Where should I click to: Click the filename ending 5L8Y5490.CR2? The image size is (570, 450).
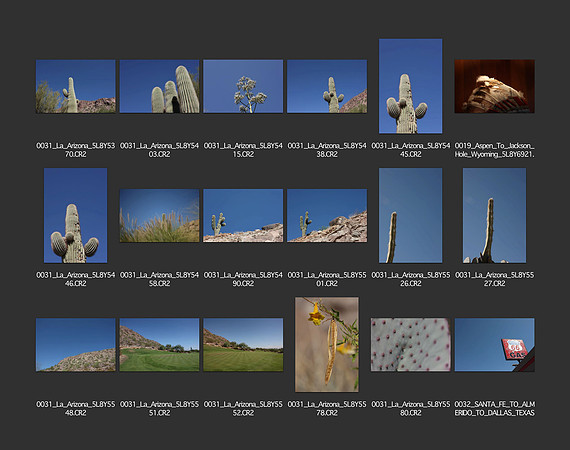click(243, 279)
